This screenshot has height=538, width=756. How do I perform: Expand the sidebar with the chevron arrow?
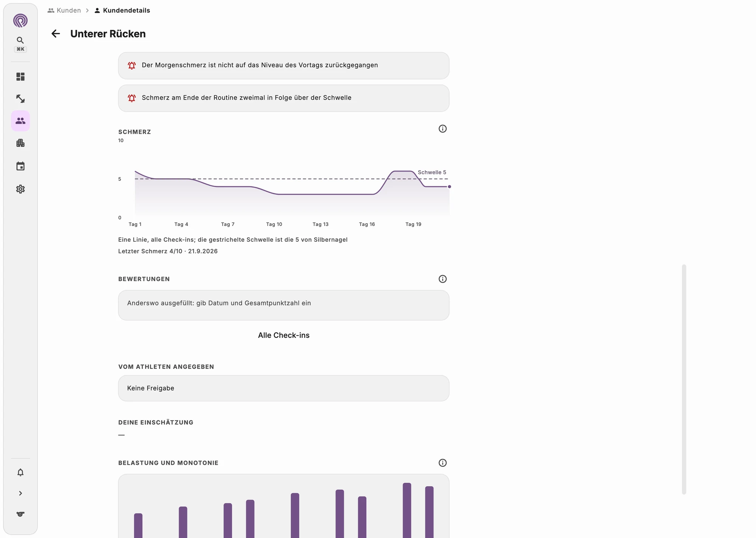click(x=20, y=493)
